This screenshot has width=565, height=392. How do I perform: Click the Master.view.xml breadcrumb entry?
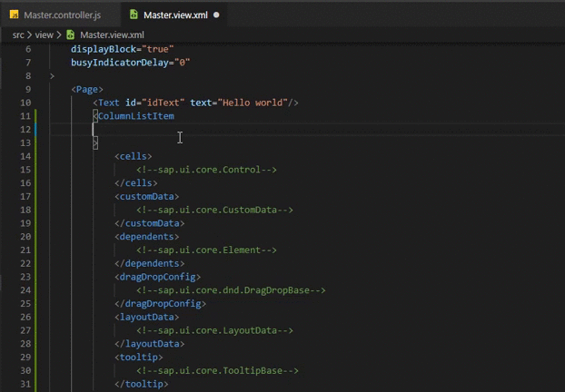[112, 34]
